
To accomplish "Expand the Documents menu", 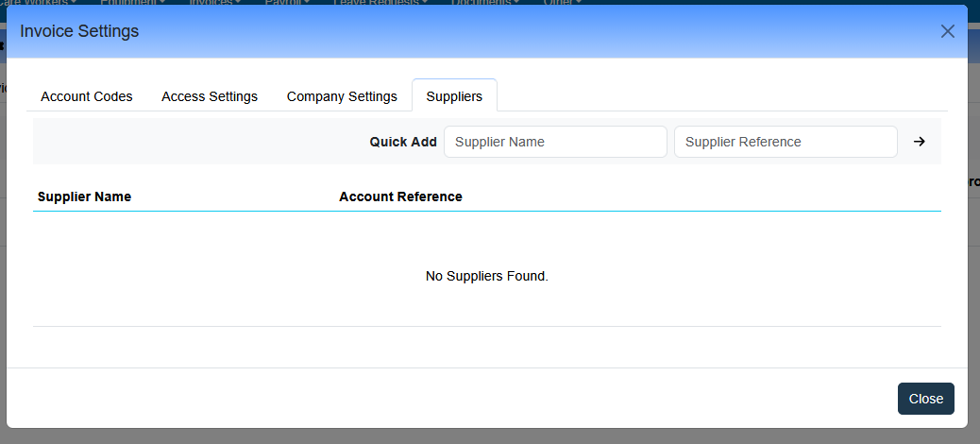I will point(486,2).
